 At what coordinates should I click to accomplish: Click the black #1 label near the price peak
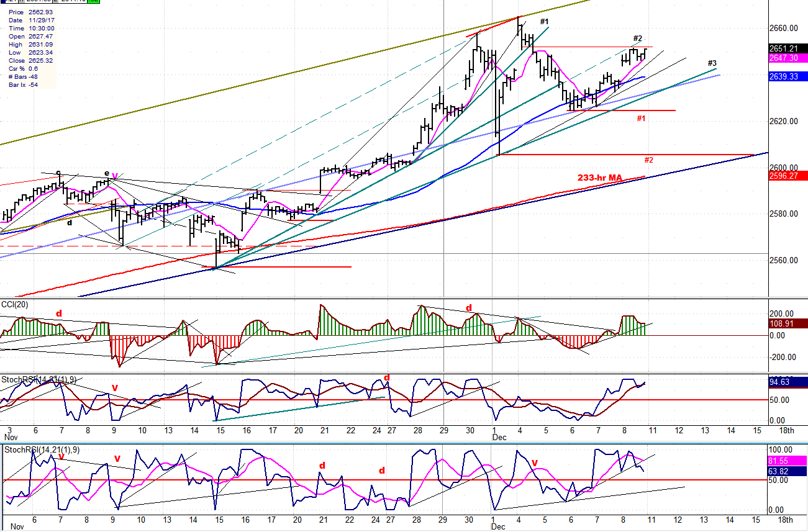click(x=545, y=22)
